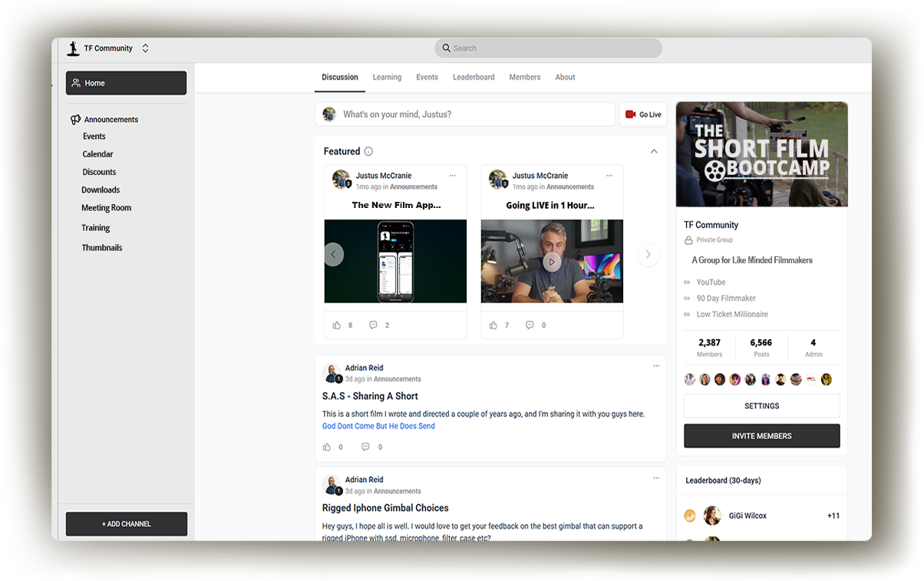Like The New Film App post

click(x=337, y=325)
